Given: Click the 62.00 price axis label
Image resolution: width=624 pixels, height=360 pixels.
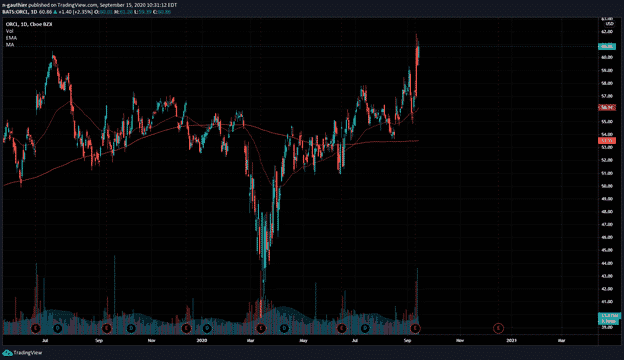Looking at the screenshot, I should [x=607, y=31].
